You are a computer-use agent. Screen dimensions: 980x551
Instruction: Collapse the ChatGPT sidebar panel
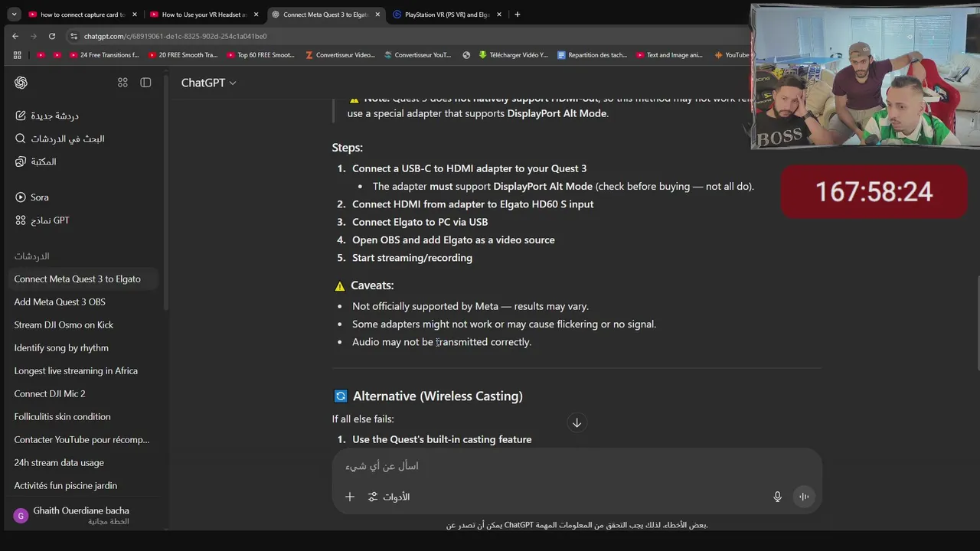[145, 83]
